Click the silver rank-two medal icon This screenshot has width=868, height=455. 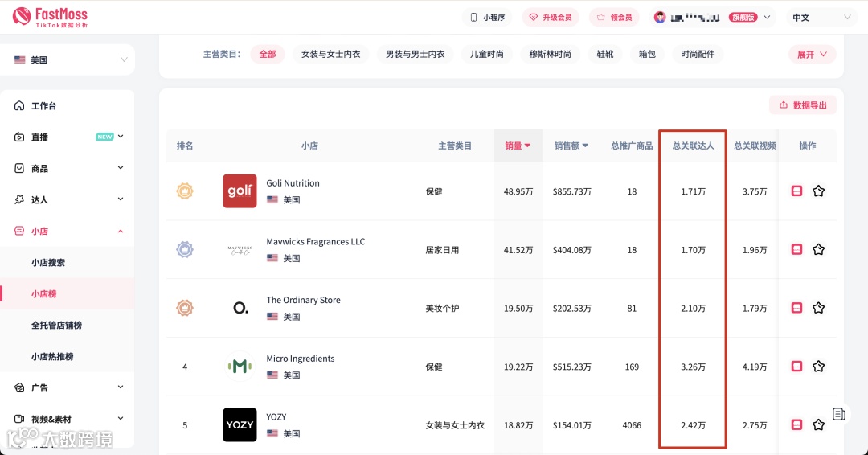tap(185, 250)
